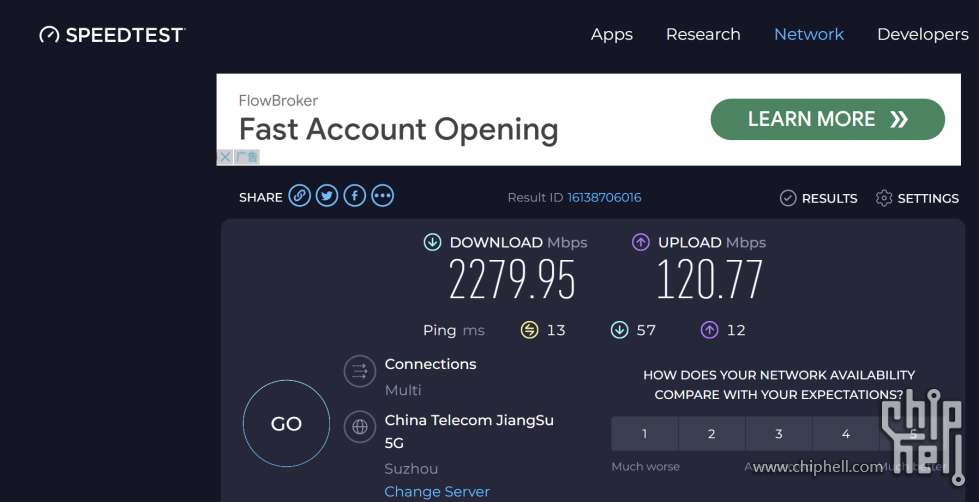Click the download speed 2279.95 value
The image size is (979, 502).
pos(512,279)
